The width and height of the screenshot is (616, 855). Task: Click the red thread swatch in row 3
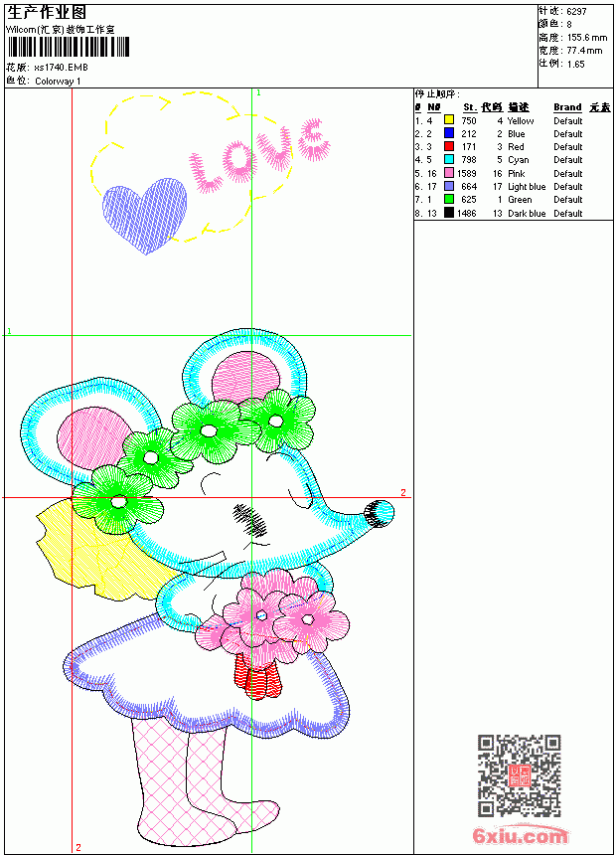[449, 146]
